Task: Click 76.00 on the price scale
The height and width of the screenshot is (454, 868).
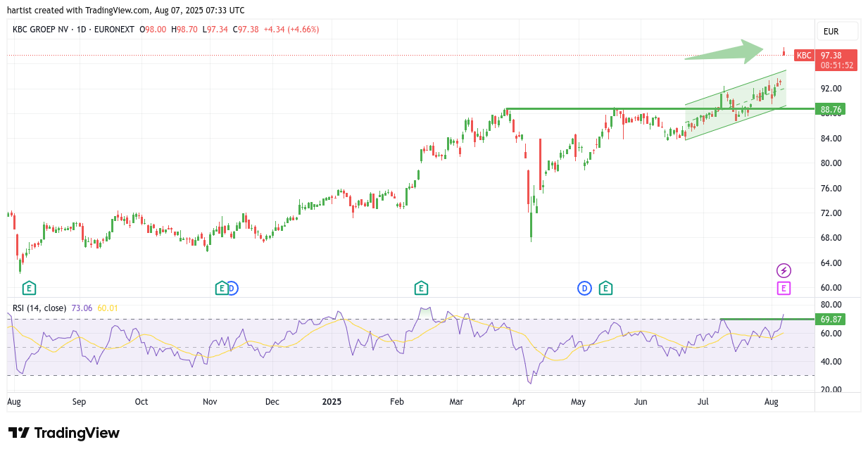Action: [x=831, y=188]
